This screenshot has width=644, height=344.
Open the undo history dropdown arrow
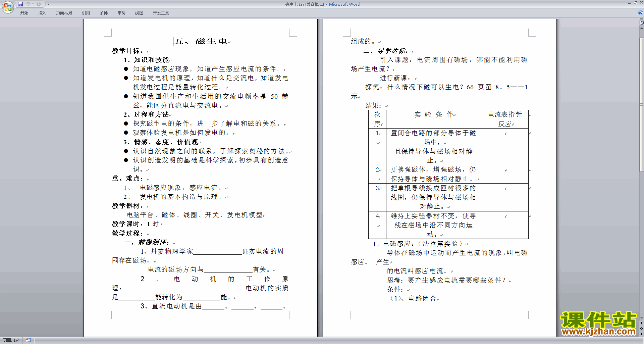coord(33,4)
